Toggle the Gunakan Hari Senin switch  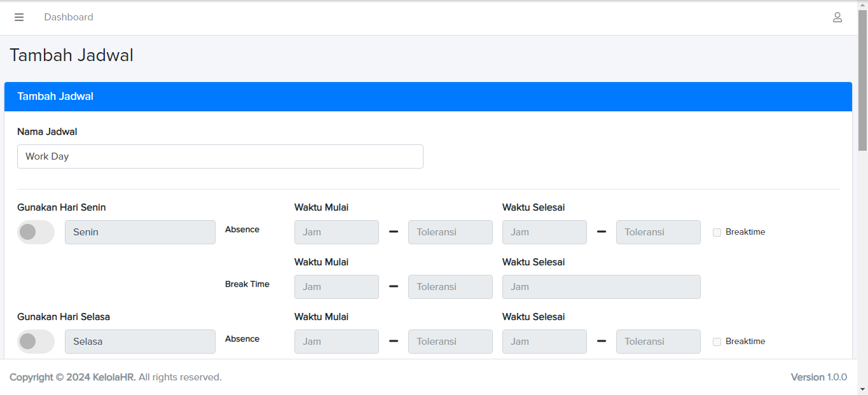pyautogui.click(x=36, y=232)
